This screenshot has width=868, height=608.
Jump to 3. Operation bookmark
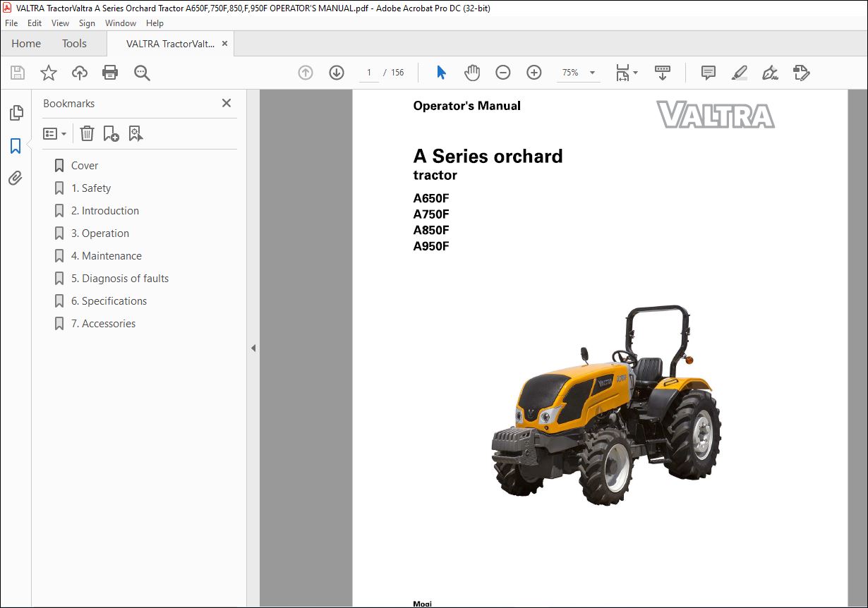click(100, 233)
